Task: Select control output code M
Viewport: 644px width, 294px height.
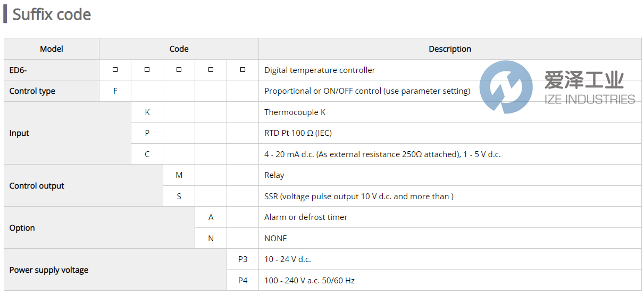Action: click(179, 175)
